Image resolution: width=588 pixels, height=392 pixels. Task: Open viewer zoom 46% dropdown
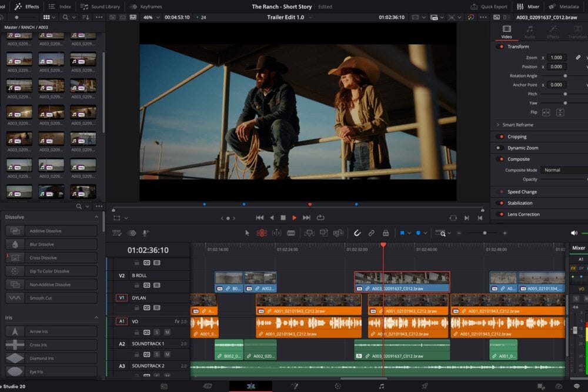[152, 17]
